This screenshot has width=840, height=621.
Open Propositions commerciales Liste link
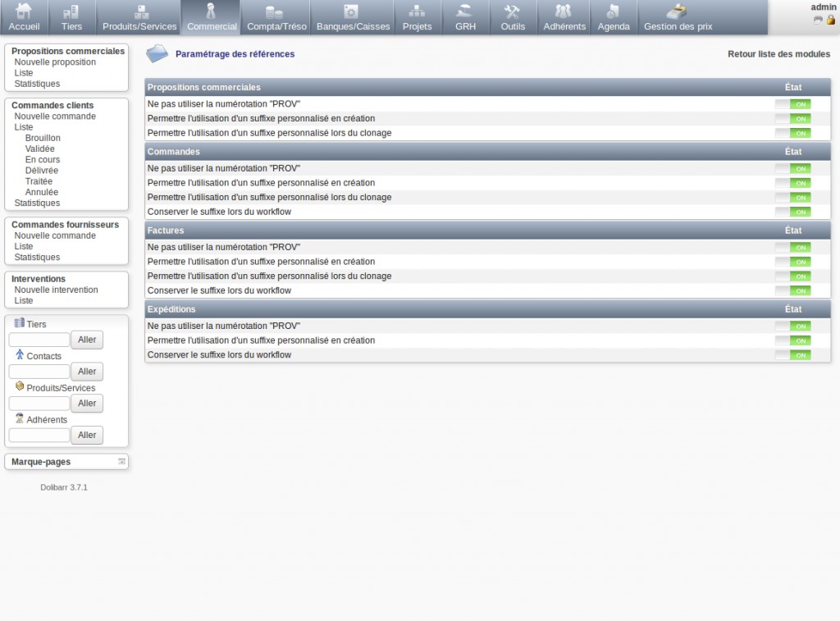click(x=24, y=73)
